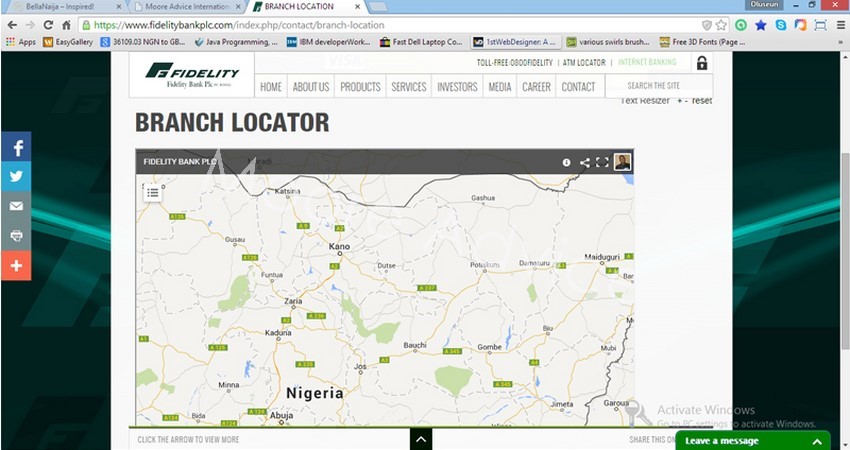Open the Free 3D Fonts bookmark
Viewport: 850px width, 450px height.
click(703, 42)
